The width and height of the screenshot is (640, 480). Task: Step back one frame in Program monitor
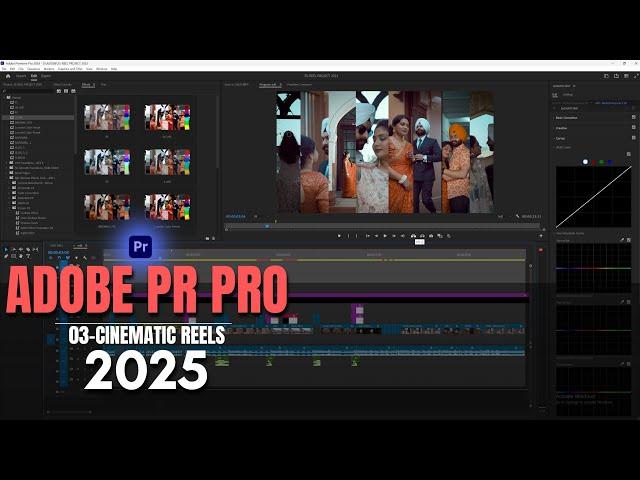coord(376,236)
